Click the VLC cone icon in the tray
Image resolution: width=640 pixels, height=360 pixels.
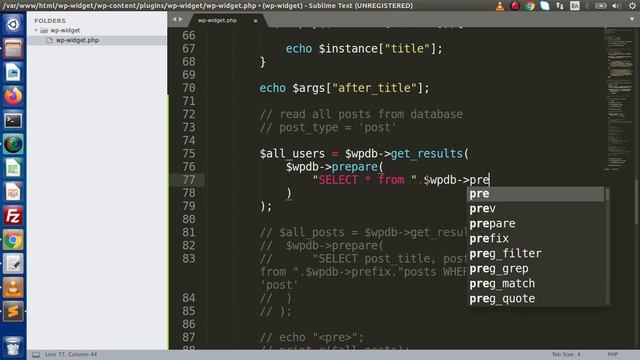(x=500, y=6)
